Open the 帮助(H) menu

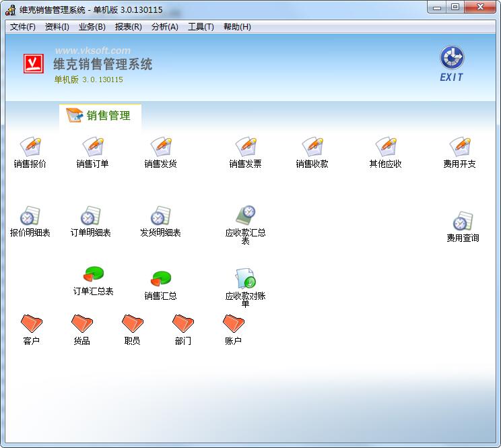click(237, 27)
